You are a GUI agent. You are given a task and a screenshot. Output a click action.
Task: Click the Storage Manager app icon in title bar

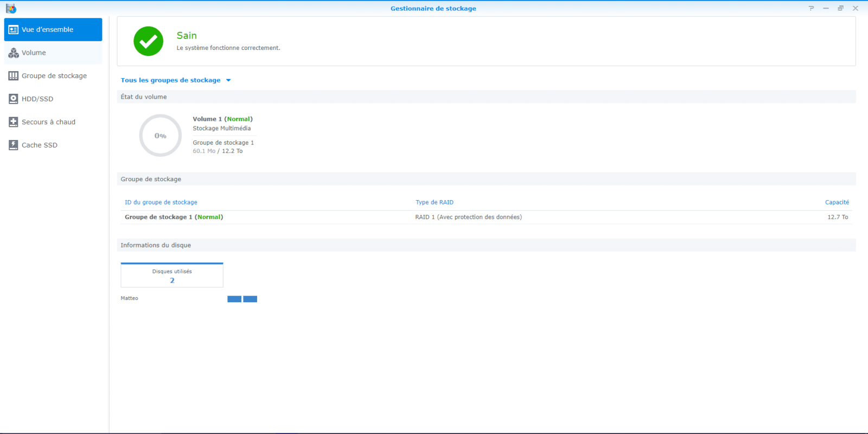(x=11, y=8)
